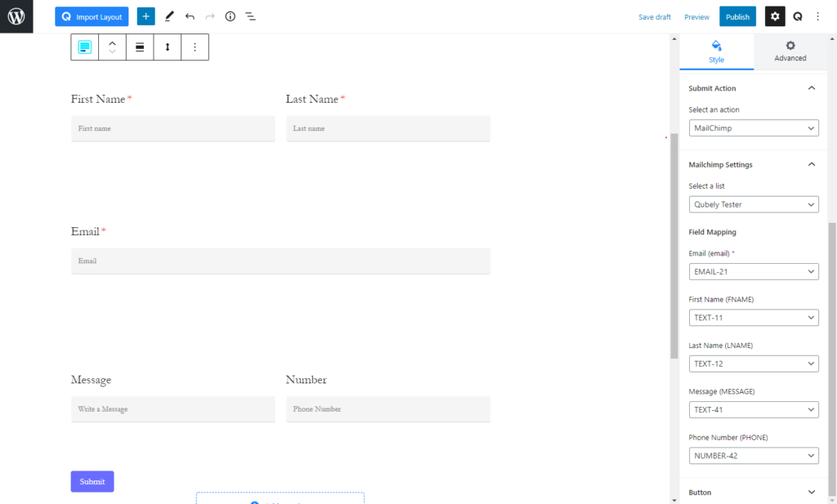Redo the change

click(210, 16)
